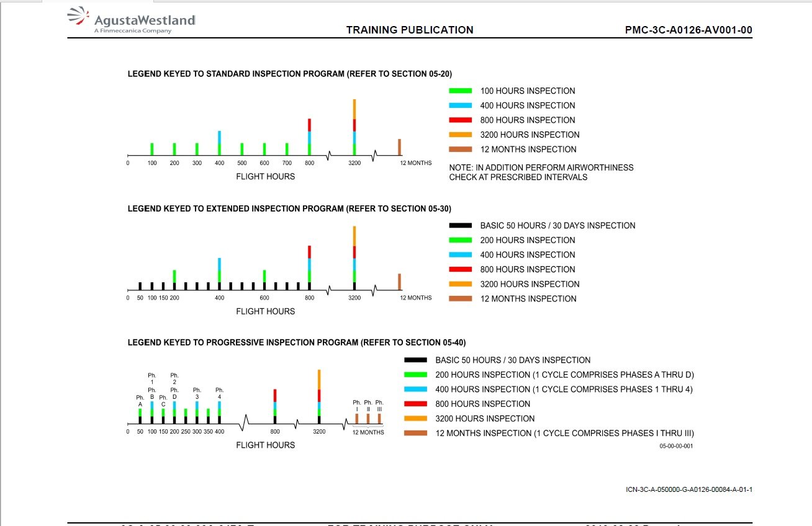Screen dimensions: 812x526
Task: Select black Basic 50 Hours swatch in progressive legend
Action: coord(415,360)
